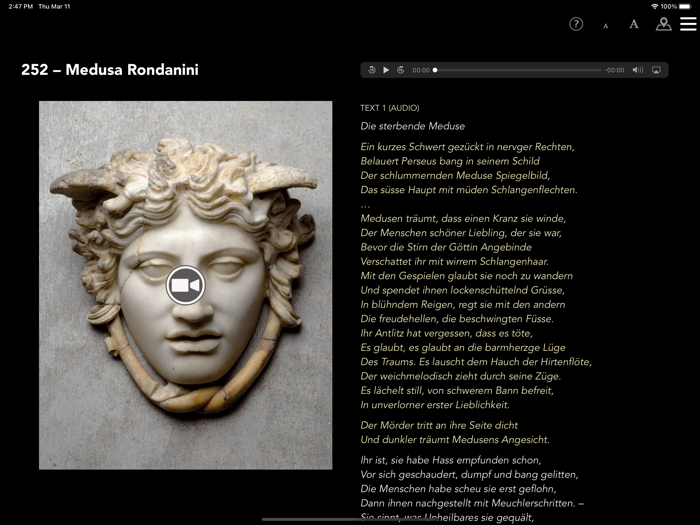Select the elapsed time 00:00
This screenshot has width=700, height=525.
(x=421, y=70)
